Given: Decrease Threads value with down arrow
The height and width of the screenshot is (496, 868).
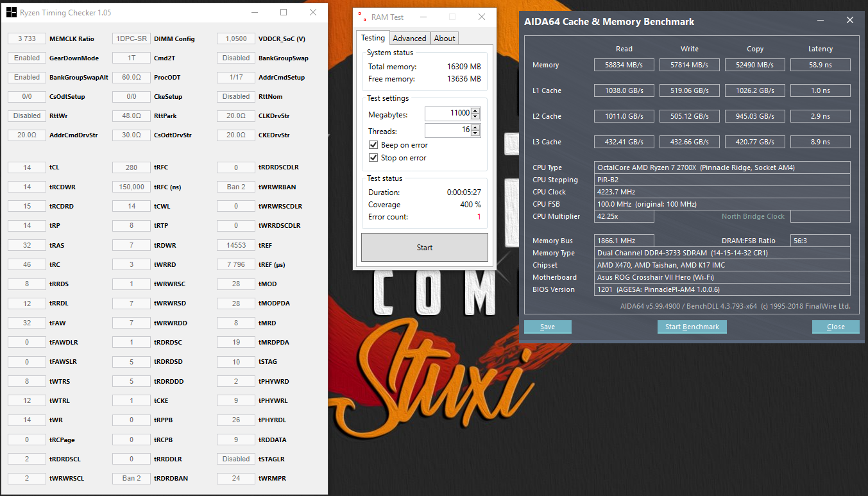Looking at the screenshot, I should point(475,133).
